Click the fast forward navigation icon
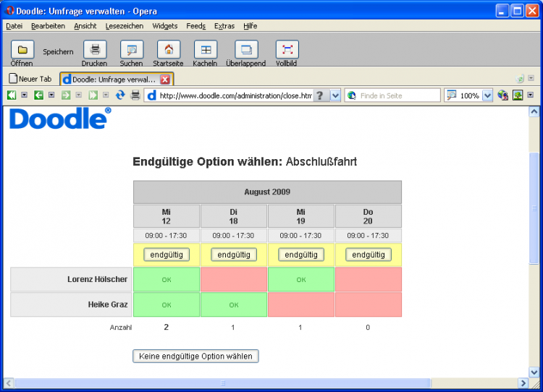543x392 pixels. [93, 95]
